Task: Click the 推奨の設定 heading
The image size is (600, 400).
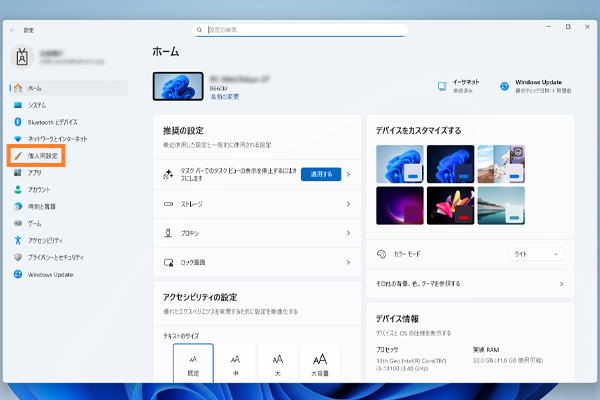Action: pyautogui.click(x=183, y=131)
